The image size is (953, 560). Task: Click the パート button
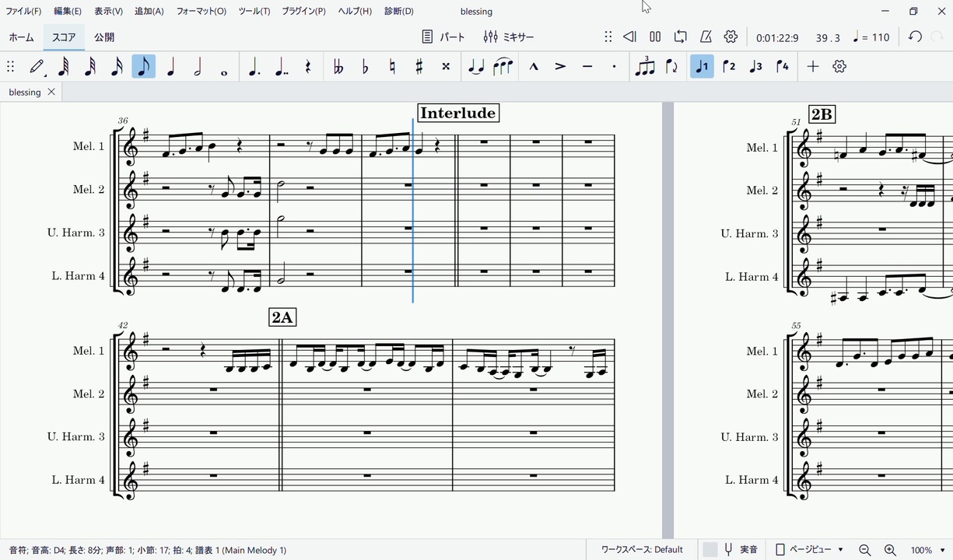pos(443,37)
